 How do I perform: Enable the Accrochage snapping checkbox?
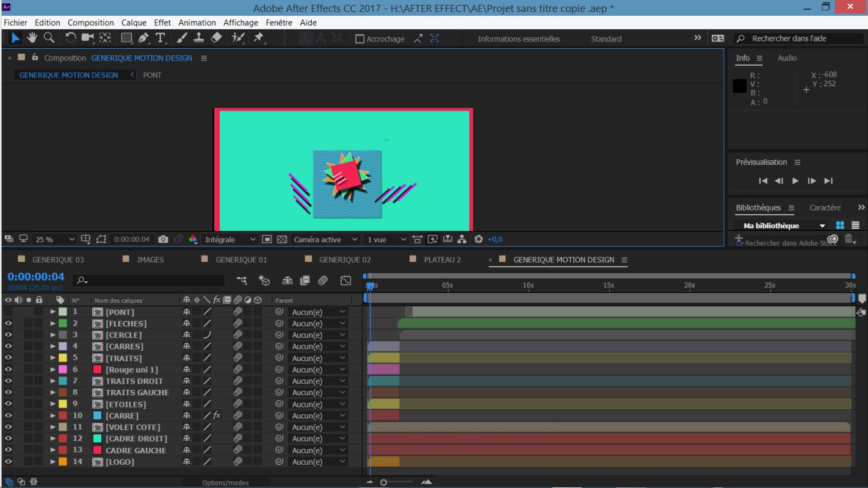360,39
